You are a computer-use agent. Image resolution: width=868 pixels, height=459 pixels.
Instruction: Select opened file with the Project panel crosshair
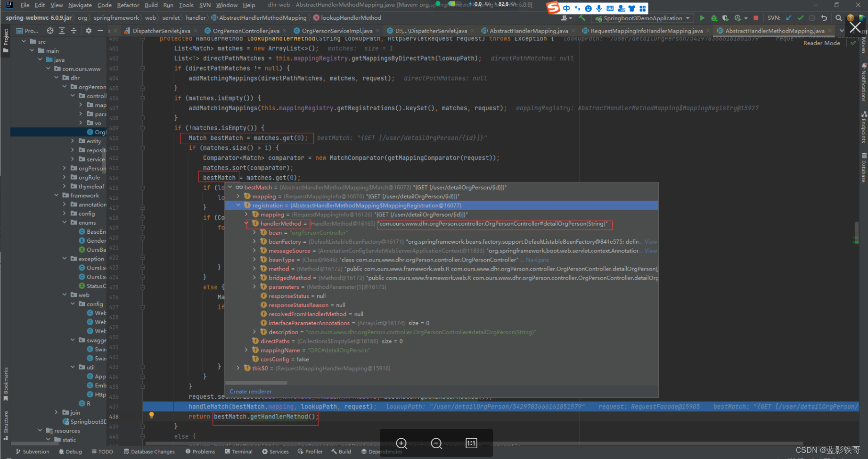(50, 31)
